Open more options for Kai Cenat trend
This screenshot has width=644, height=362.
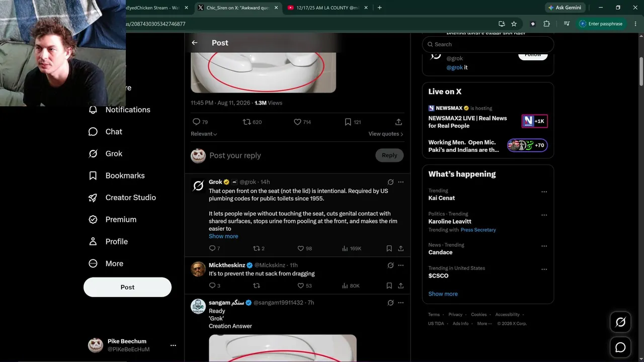coord(544,192)
